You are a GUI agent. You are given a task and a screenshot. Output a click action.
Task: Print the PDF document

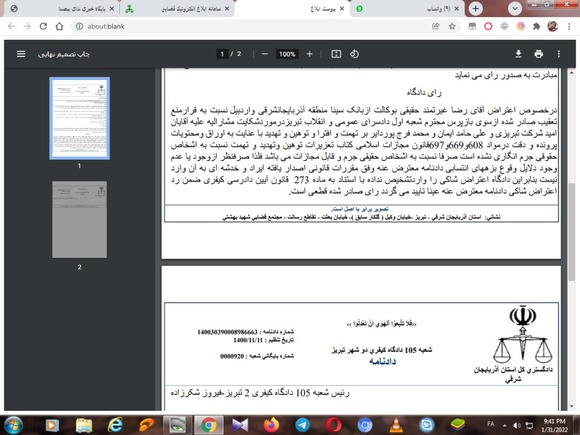(539, 54)
